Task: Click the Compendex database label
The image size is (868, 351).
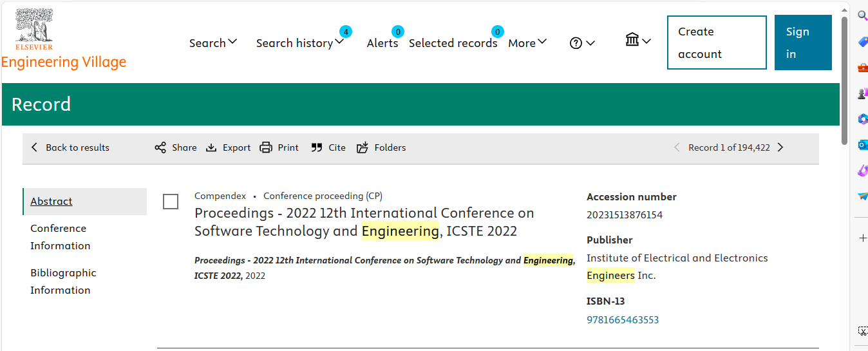Action: pyautogui.click(x=220, y=196)
